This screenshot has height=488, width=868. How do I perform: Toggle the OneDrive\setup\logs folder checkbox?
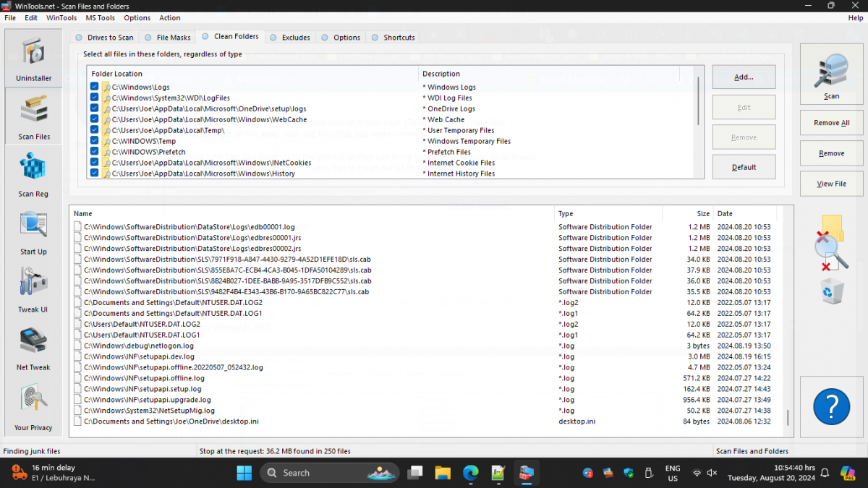(x=95, y=108)
